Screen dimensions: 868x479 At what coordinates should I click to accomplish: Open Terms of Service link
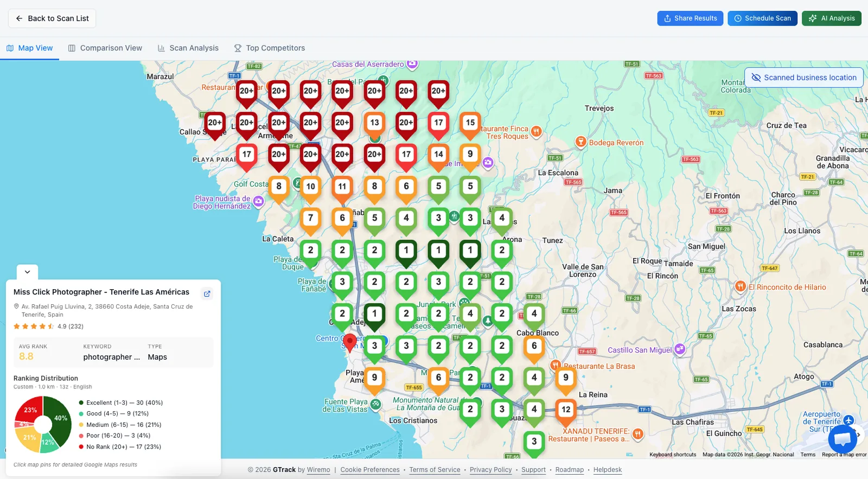435,470
